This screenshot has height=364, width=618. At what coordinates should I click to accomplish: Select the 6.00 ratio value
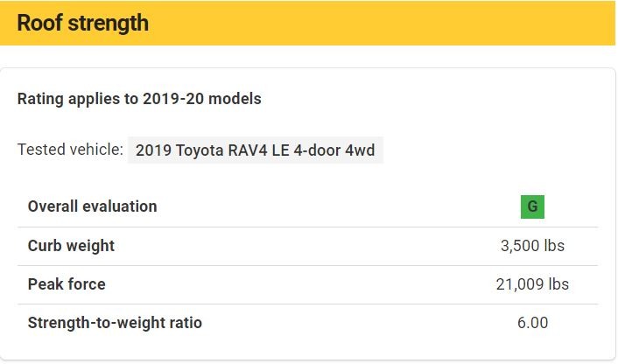(532, 323)
